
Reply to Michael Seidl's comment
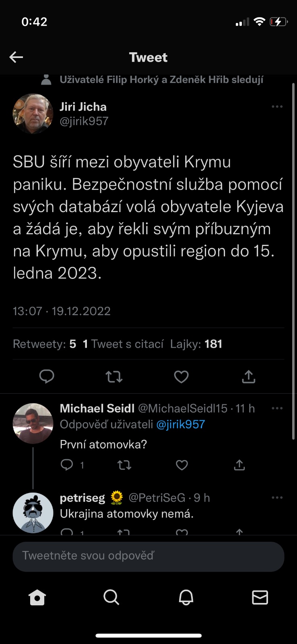[67, 465]
